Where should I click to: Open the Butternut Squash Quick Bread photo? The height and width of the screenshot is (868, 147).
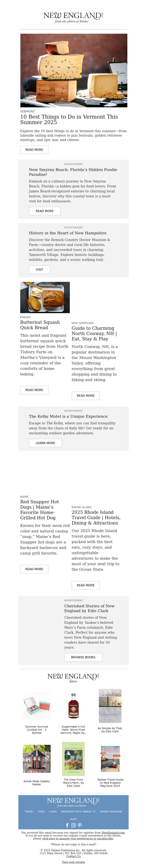tap(45, 297)
